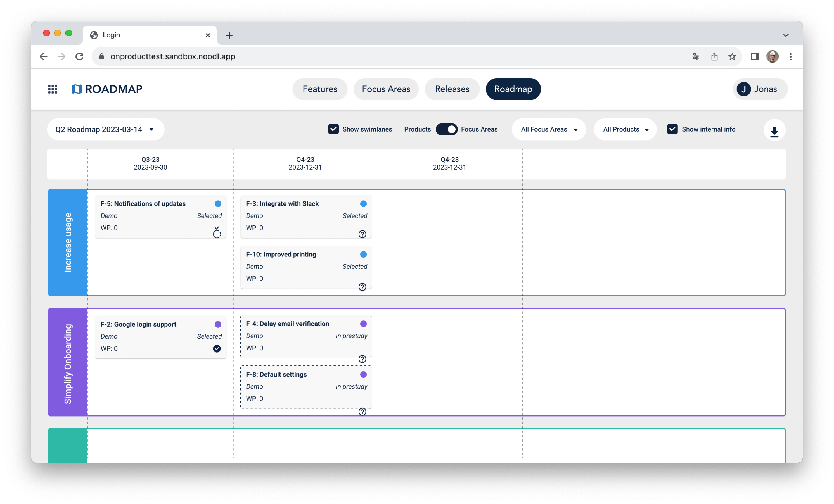This screenshot has width=834, height=504.
Task: Open the All Products filter dropdown
Action: [x=625, y=130]
